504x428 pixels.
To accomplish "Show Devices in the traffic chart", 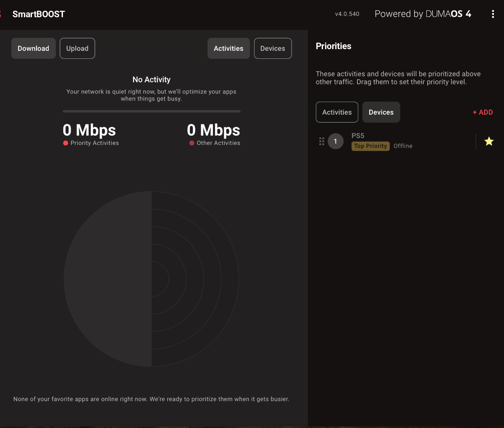I will pyautogui.click(x=273, y=48).
